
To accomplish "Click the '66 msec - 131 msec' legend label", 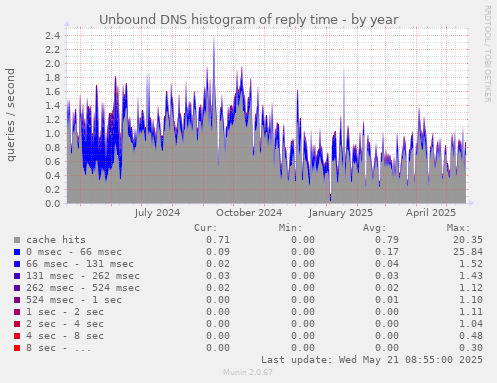I will click(80, 264).
